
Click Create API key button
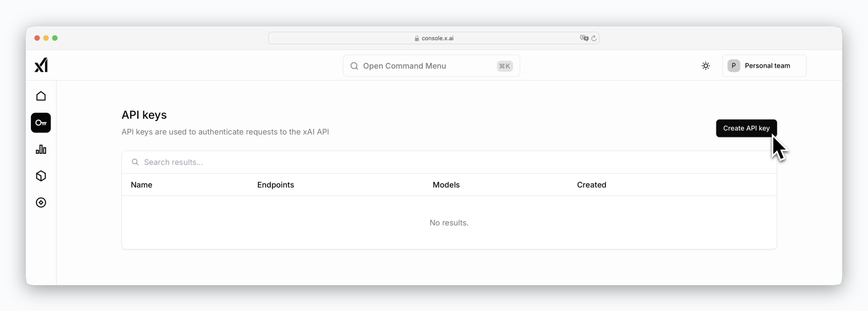pyautogui.click(x=746, y=128)
